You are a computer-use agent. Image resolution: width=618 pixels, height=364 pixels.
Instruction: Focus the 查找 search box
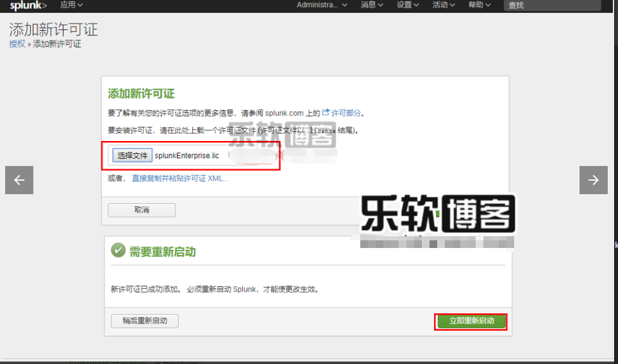(x=552, y=6)
